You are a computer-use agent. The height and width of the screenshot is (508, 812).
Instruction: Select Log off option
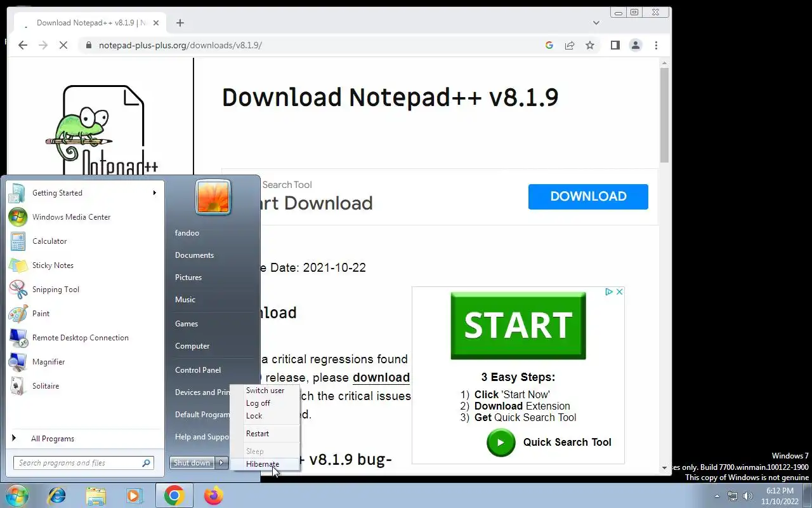point(265,403)
